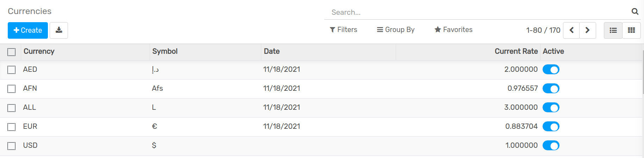Check the select-all header checkbox
The width and height of the screenshot is (644, 158).
[12, 52]
